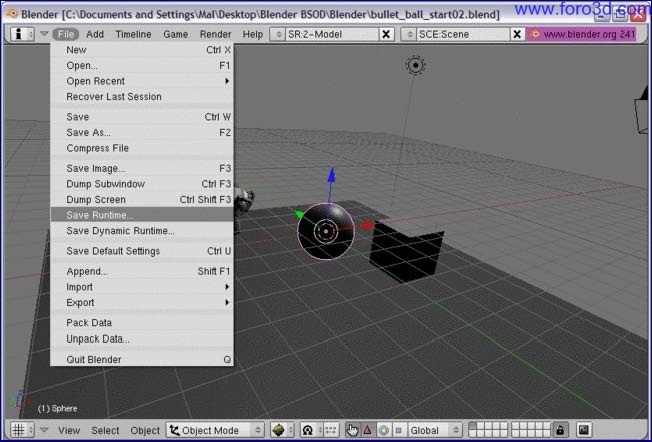Image resolution: width=652 pixels, height=442 pixels.
Task: Open the Select menu in 3D header
Action: 105,430
